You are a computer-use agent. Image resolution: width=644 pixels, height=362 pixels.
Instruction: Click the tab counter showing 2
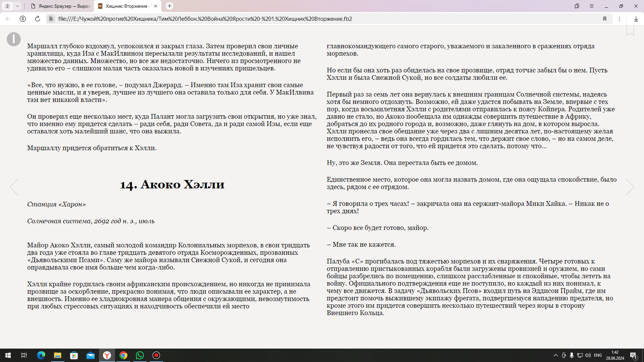tap(7, 6)
